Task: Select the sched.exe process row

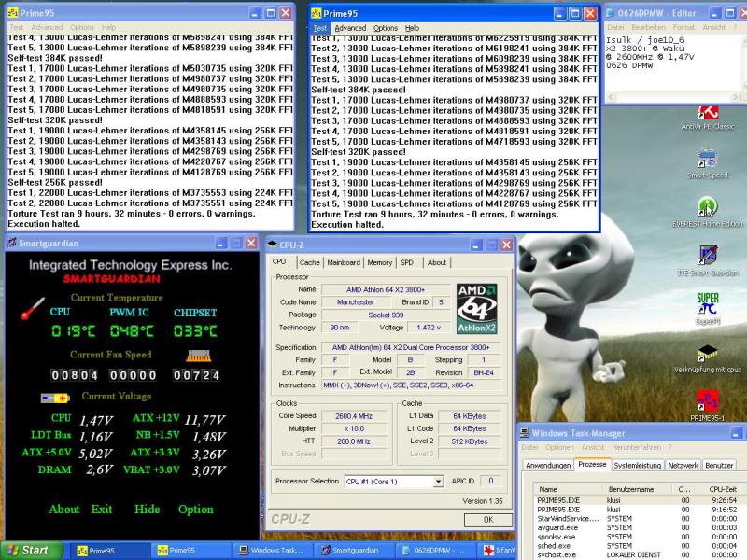Action: pyautogui.click(x=637, y=546)
